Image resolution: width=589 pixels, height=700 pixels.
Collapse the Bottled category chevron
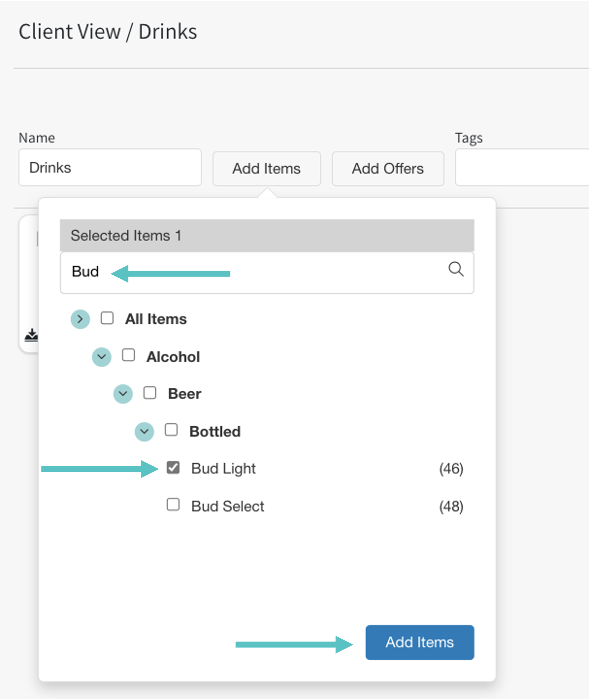coord(144,431)
